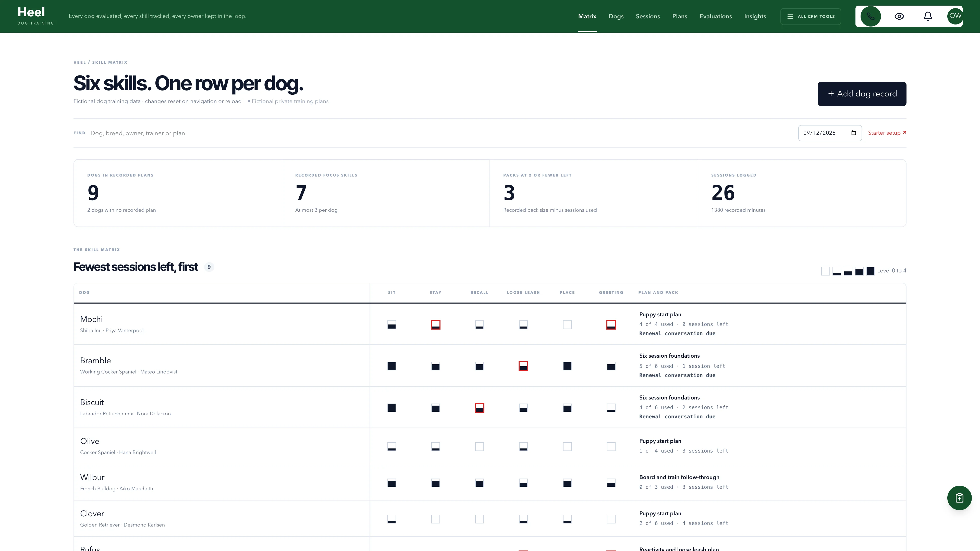This screenshot has height=551, width=980.
Task: Select Mochi's red-outlined Stay skill square
Action: pos(436,325)
